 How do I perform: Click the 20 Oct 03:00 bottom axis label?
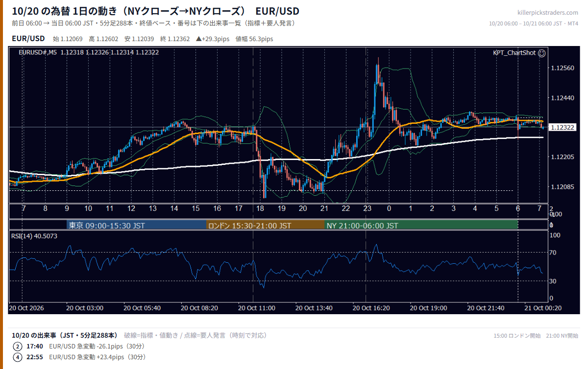tap(85, 308)
